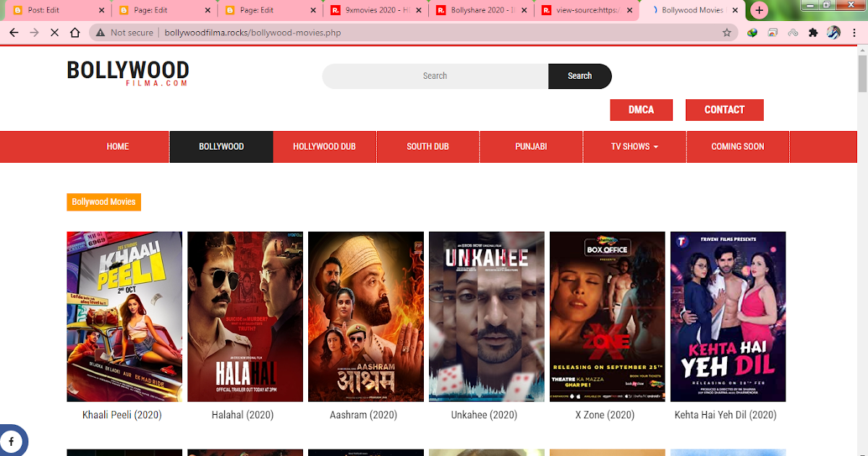Screen dimensions: 868x456
Task: Click the X Zone (2020) title link
Action: 605,415
